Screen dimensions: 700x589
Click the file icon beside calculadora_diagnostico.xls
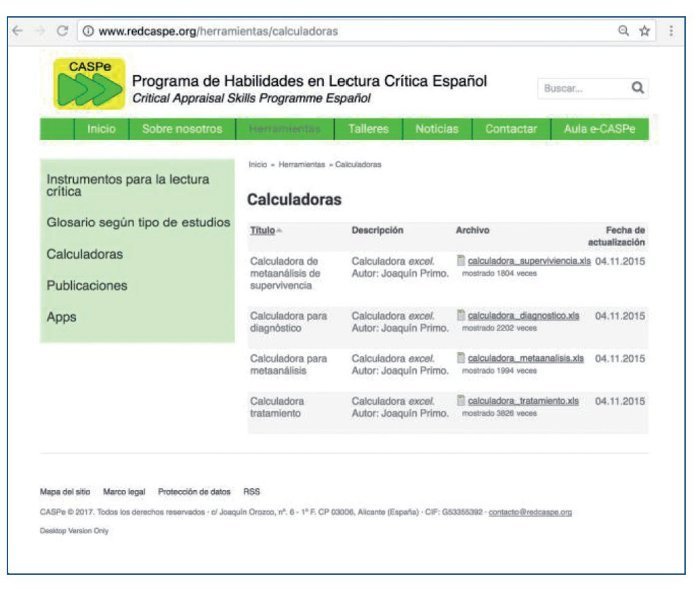tap(461, 316)
